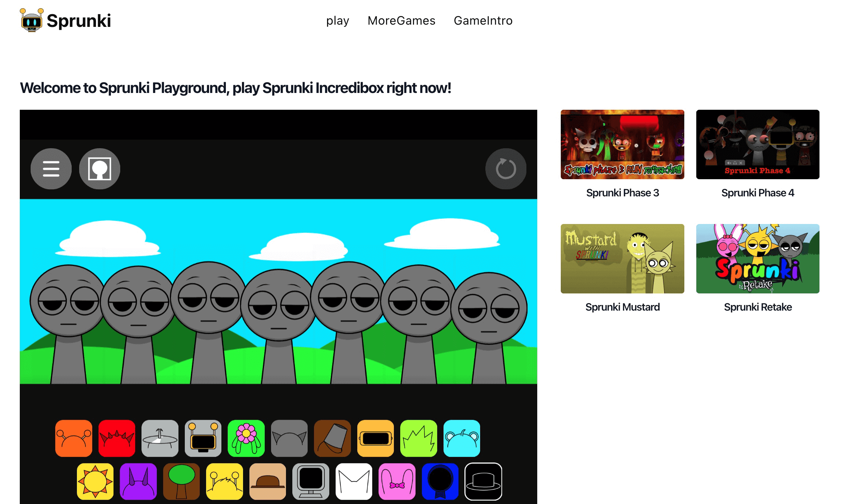Select the yellow sun sound icon
Viewport: 843px width, 504px height.
(x=95, y=481)
